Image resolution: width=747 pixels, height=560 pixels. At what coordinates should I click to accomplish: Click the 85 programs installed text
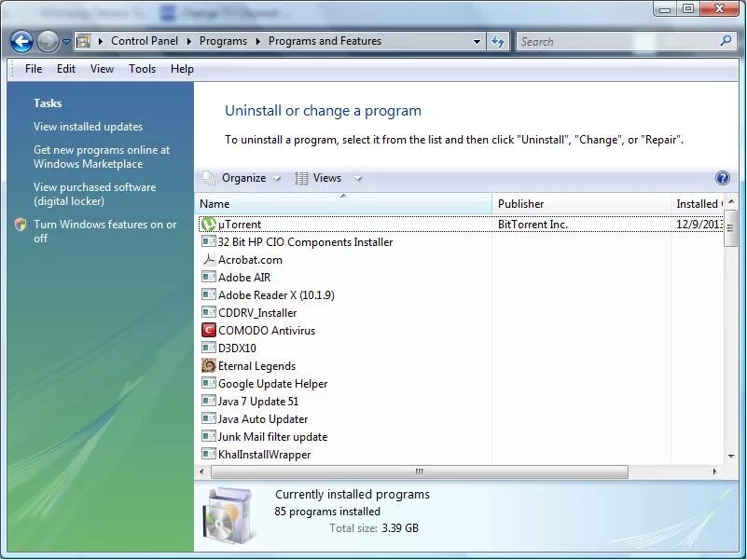(327, 512)
